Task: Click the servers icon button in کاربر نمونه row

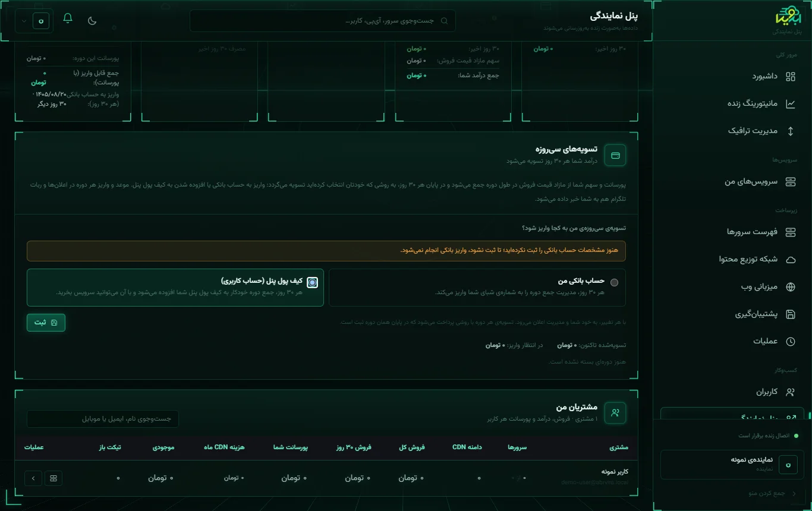Action: pos(53,478)
